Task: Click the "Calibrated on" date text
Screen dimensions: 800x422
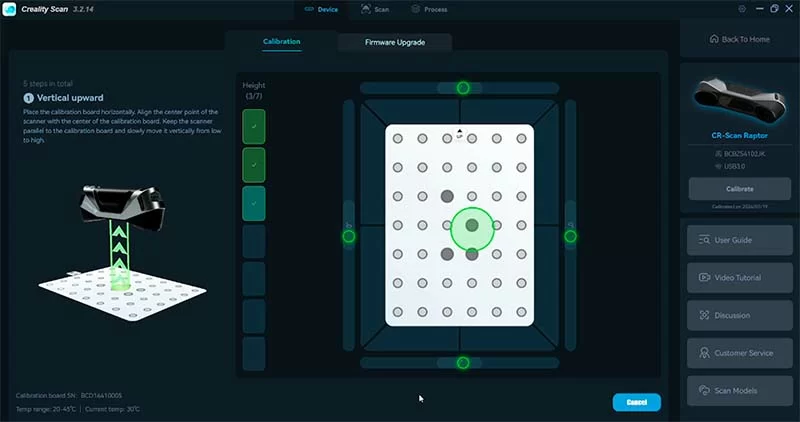Action: click(740, 207)
